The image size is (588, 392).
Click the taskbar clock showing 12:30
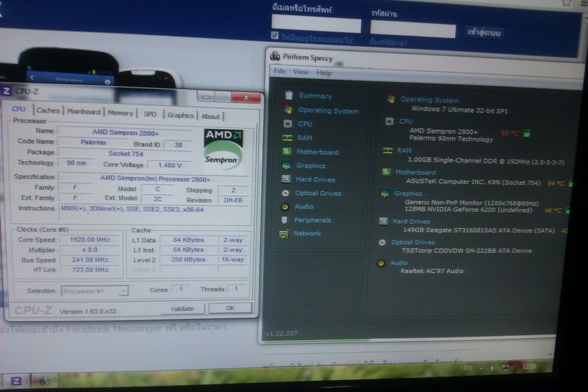click(528, 367)
